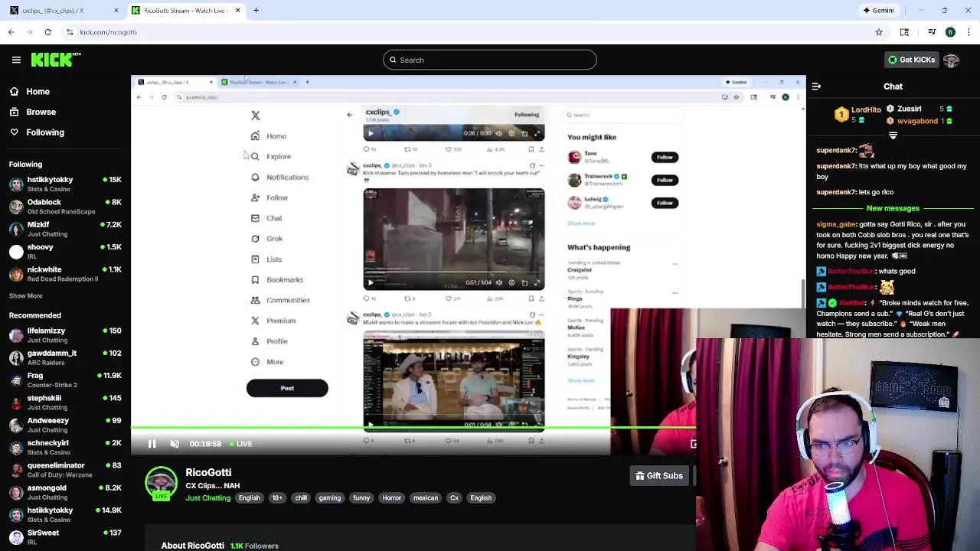Open SirSweet's IRL channel

coord(65,536)
